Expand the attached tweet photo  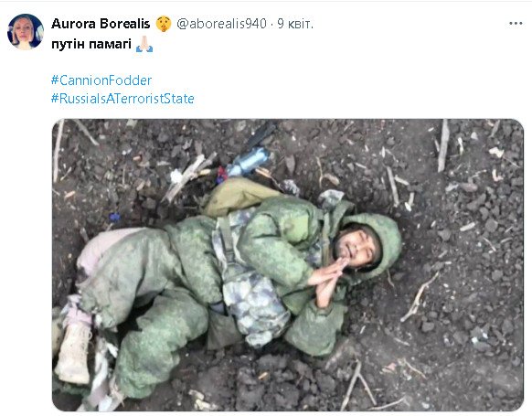click(288, 265)
